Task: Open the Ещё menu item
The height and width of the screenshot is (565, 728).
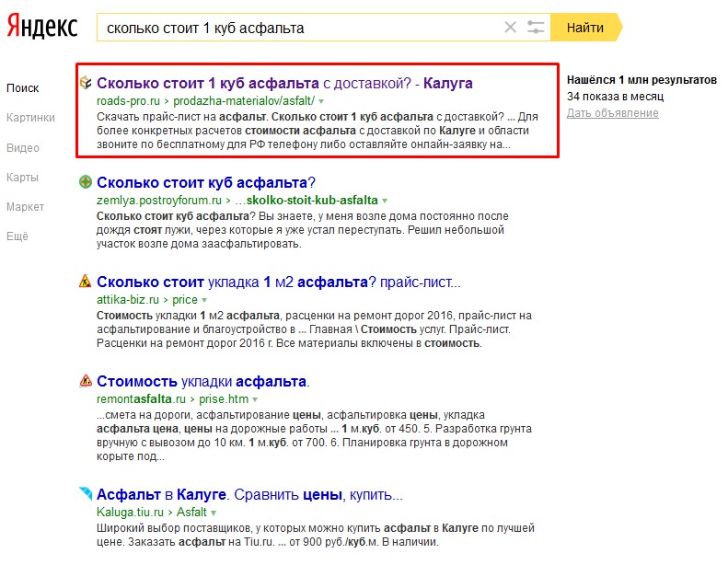Action: (x=17, y=236)
